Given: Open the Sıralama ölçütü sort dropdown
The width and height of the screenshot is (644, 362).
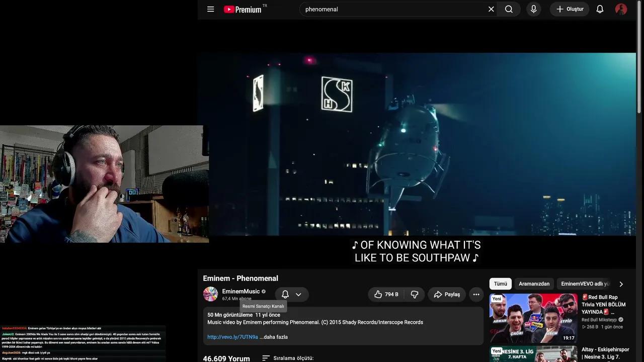Looking at the screenshot, I should [x=288, y=358].
